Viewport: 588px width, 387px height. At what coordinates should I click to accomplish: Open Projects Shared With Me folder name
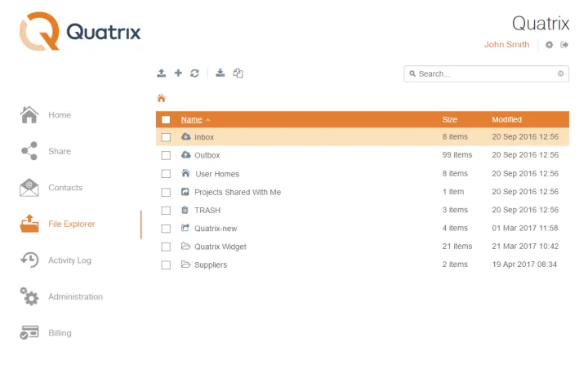point(238,193)
